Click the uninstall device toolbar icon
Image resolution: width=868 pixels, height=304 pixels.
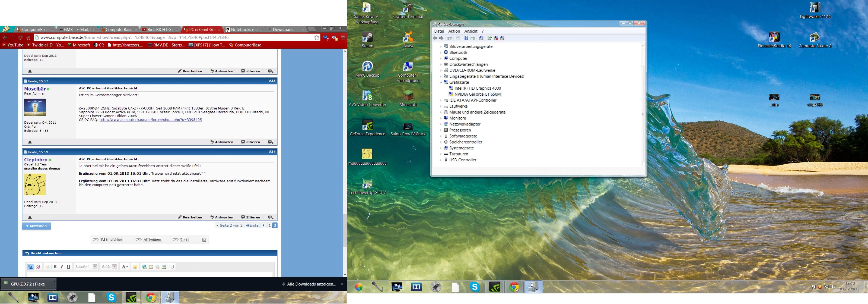[496, 38]
